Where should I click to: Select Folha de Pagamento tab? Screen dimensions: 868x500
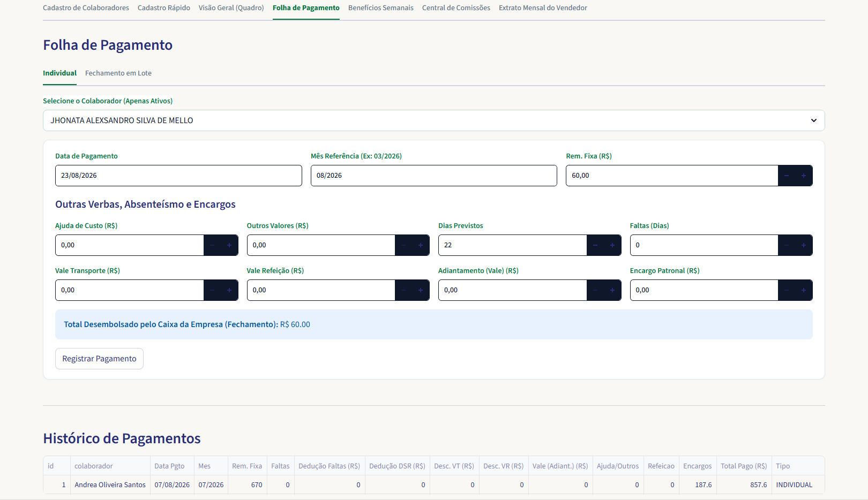click(306, 8)
